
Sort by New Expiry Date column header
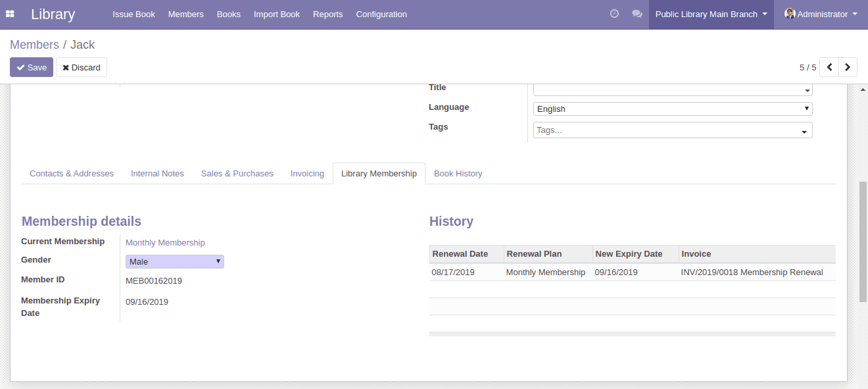click(635, 254)
